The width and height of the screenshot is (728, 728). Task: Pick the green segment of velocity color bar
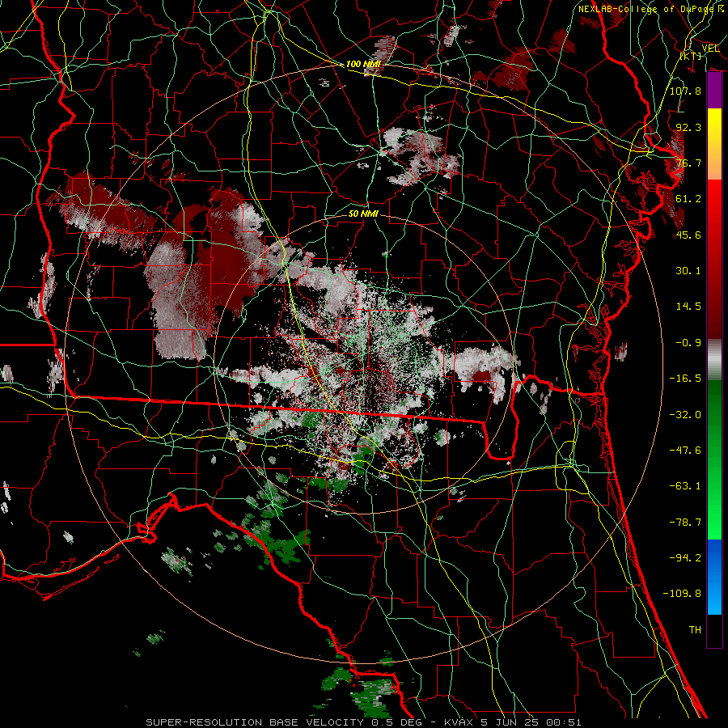[x=714, y=459]
